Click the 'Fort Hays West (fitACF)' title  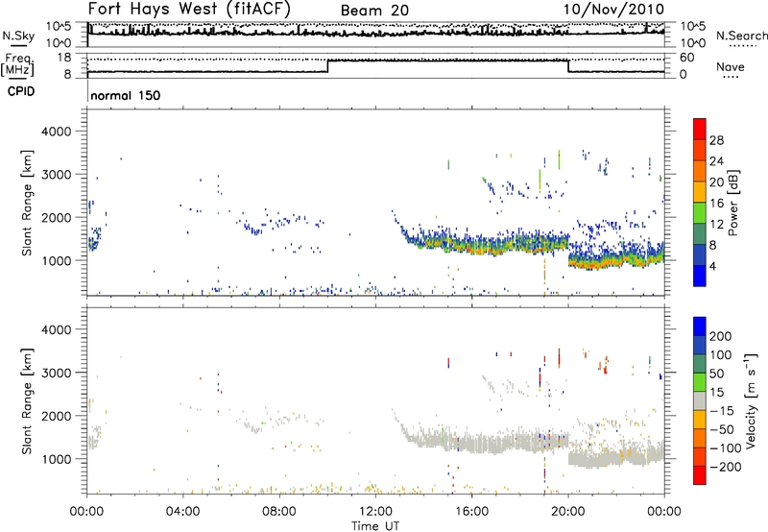(x=189, y=9)
